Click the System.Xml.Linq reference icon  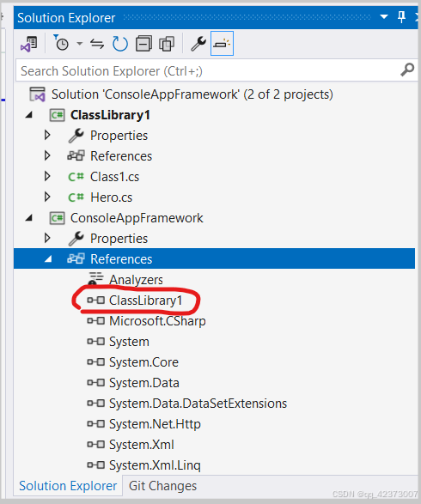click(96, 465)
